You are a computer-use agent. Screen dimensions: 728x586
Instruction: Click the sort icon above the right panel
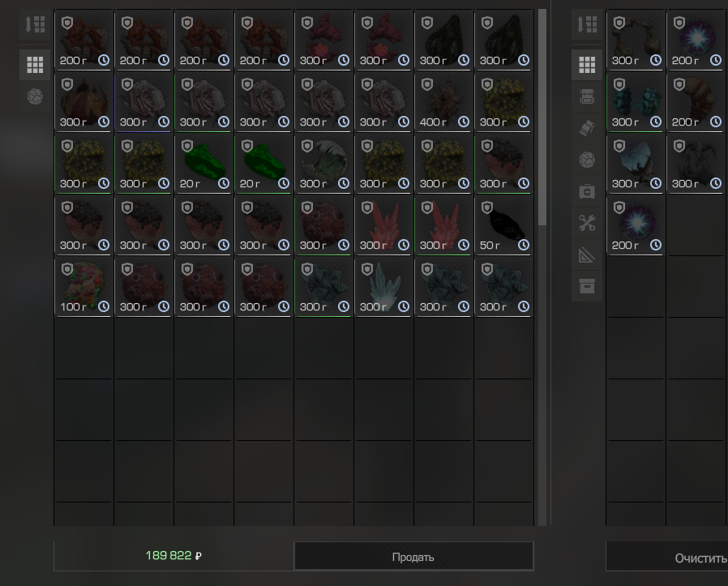click(x=587, y=24)
